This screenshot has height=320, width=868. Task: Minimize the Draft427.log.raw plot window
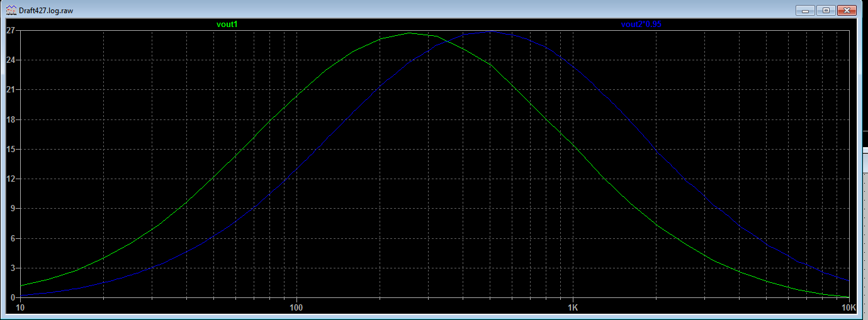pyautogui.click(x=806, y=10)
